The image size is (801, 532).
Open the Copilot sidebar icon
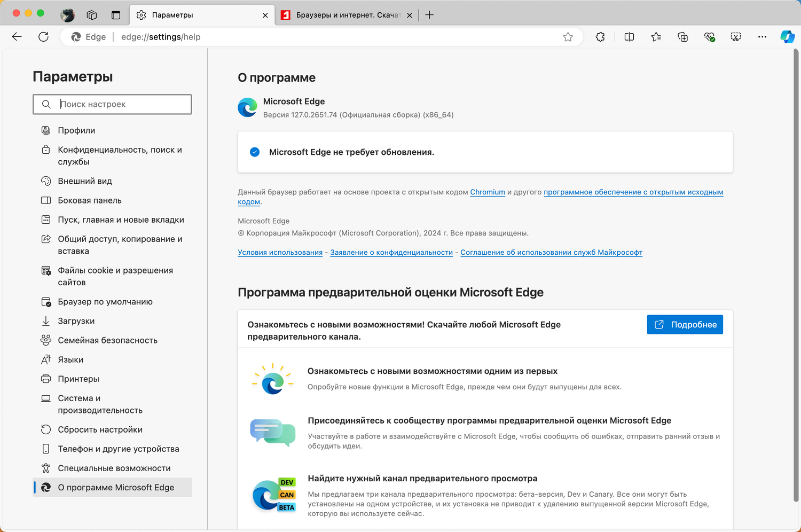click(787, 37)
